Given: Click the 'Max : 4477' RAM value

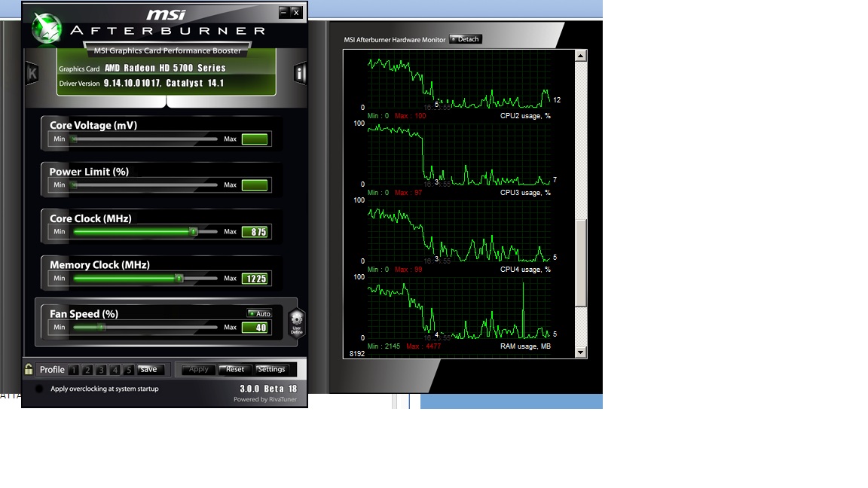Looking at the screenshot, I should [423, 346].
